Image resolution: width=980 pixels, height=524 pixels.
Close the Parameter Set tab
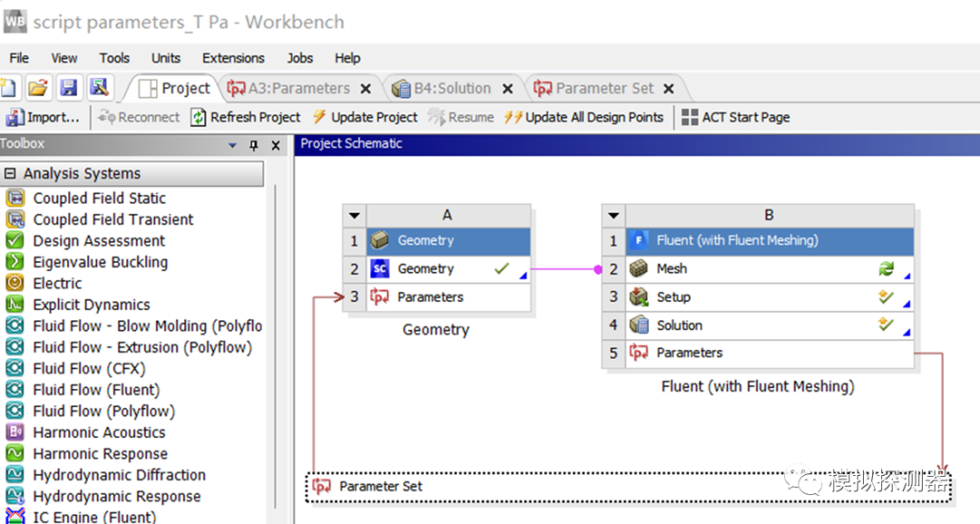pyautogui.click(x=669, y=89)
